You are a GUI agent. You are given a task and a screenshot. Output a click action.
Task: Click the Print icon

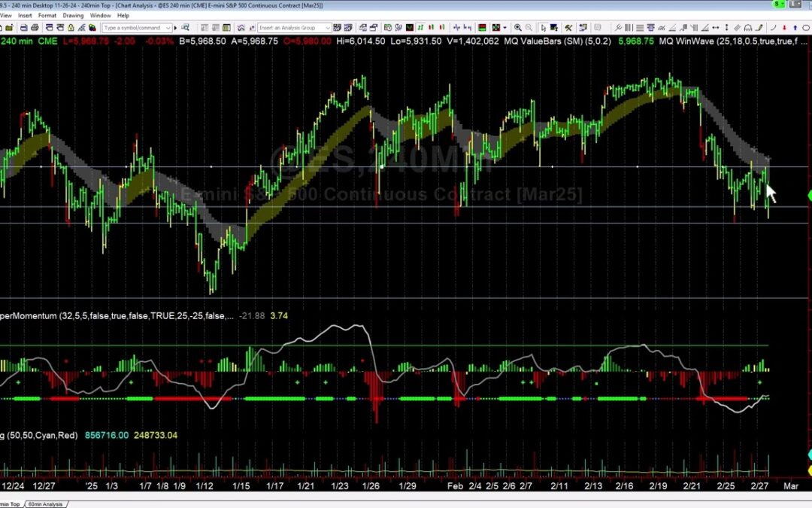pos(35,27)
